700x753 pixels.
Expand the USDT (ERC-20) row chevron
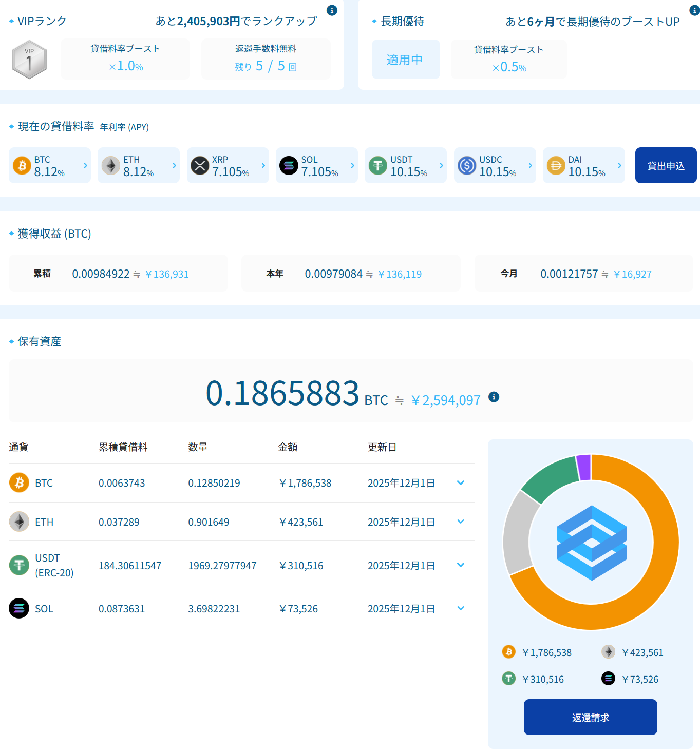pyautogui.click(x=461, y=565)
